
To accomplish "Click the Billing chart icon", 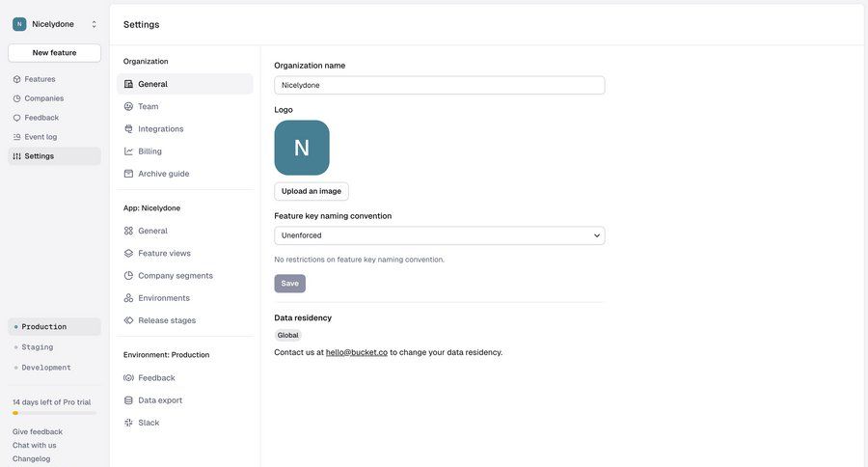I will pos(128,151).
